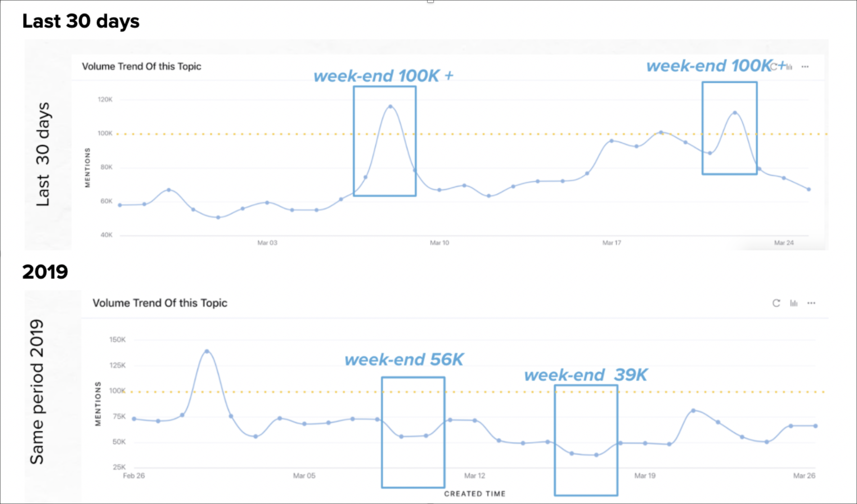Open three-dot menu on top chart
The width and height of the screenshot is (857, 504).
[805, 67]
